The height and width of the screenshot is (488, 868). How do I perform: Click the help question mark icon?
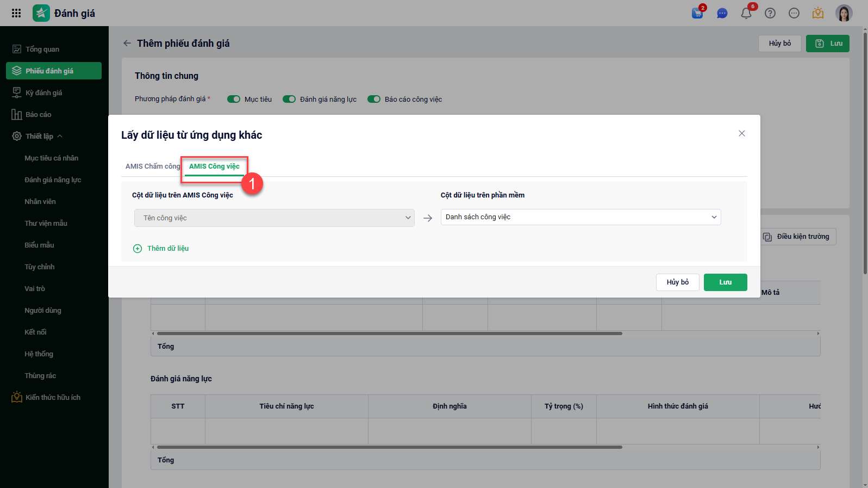(770, 13)
